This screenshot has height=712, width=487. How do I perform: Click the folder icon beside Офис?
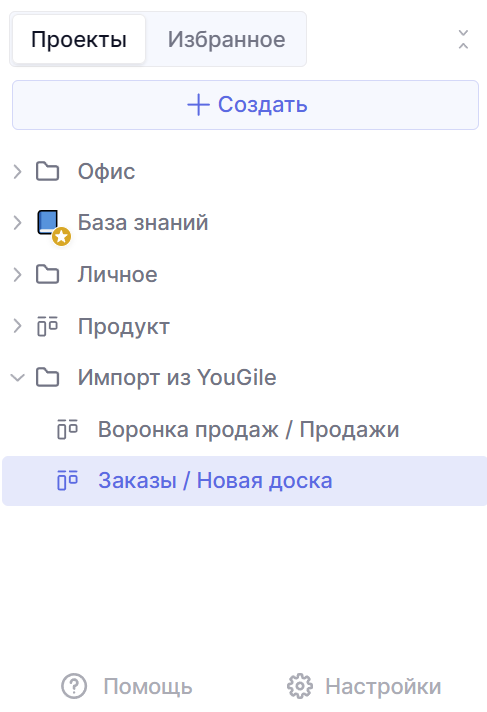pos(48,172)
